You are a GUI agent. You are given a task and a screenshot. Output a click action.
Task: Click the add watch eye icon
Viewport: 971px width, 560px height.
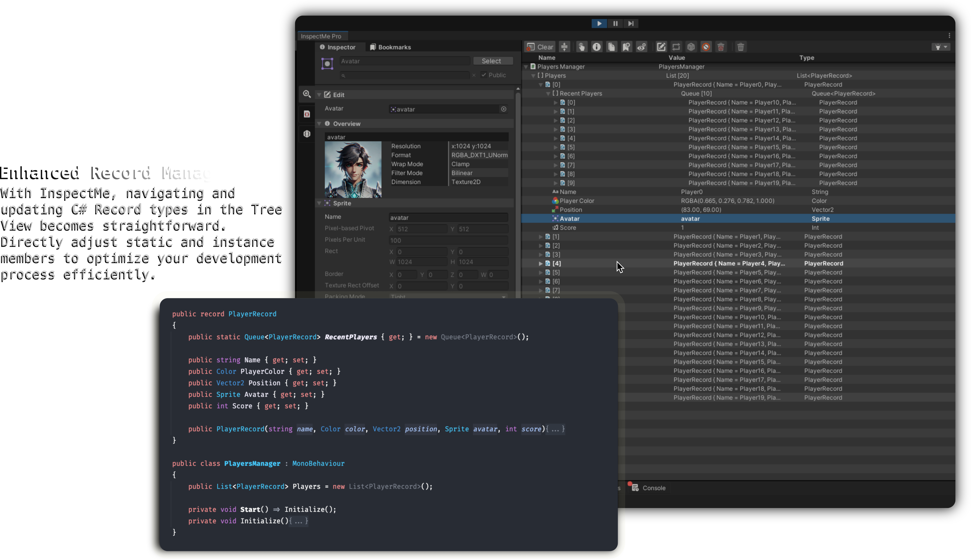[641, 47]
